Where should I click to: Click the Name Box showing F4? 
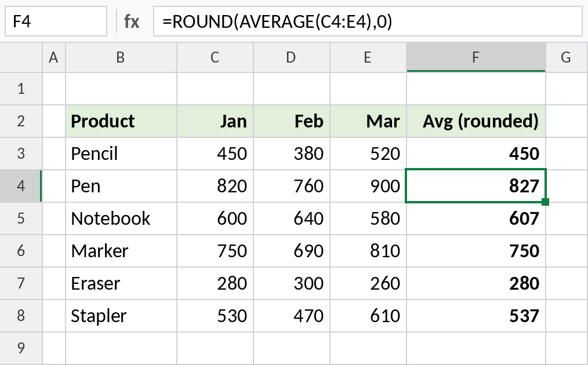(x=56, y=21)
